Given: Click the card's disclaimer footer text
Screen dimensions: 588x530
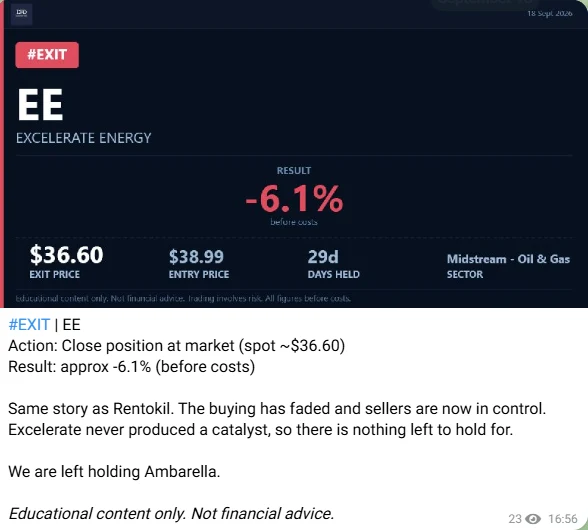Looking at the screenshot, I should click(183, 299).
